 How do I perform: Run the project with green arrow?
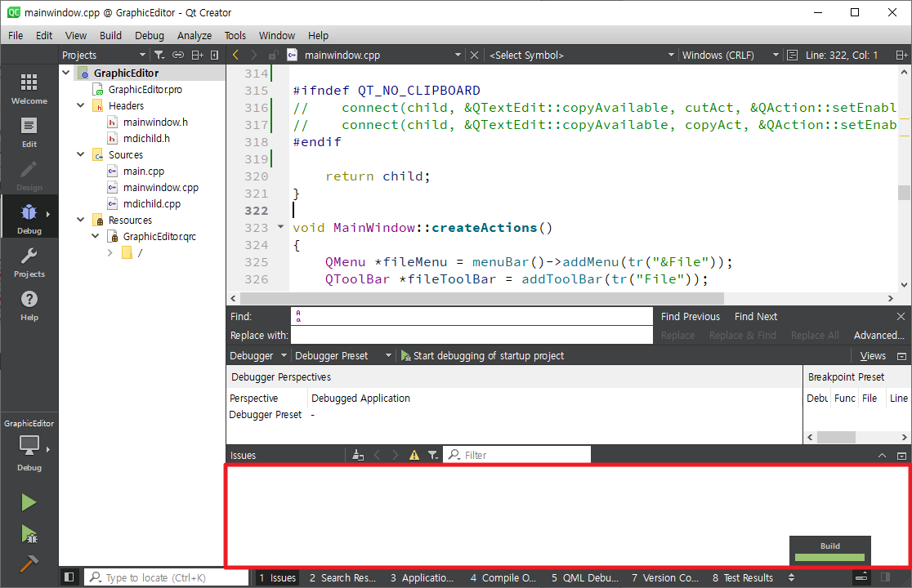[x=29, y=502]
